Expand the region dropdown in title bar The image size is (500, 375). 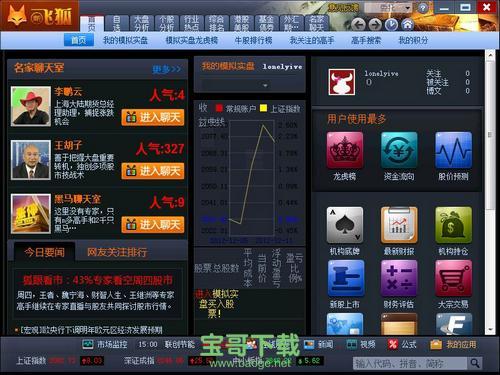click(x=388, y=7)
